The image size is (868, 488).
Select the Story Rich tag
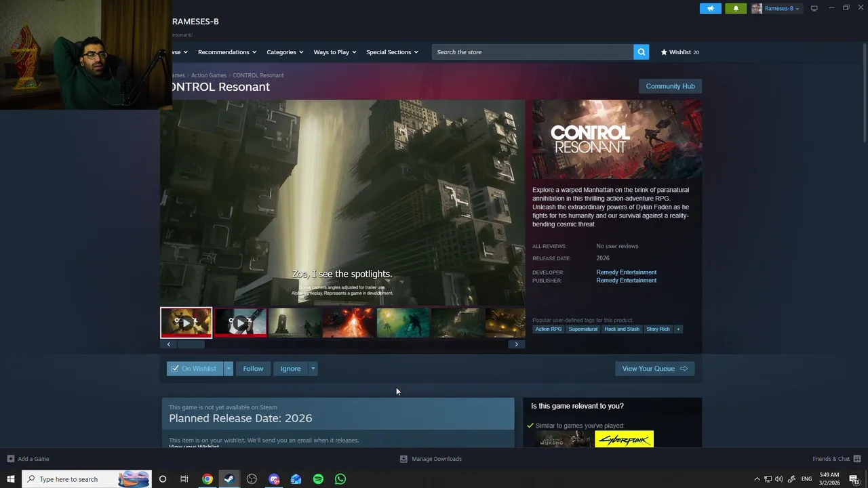(658, 329)
